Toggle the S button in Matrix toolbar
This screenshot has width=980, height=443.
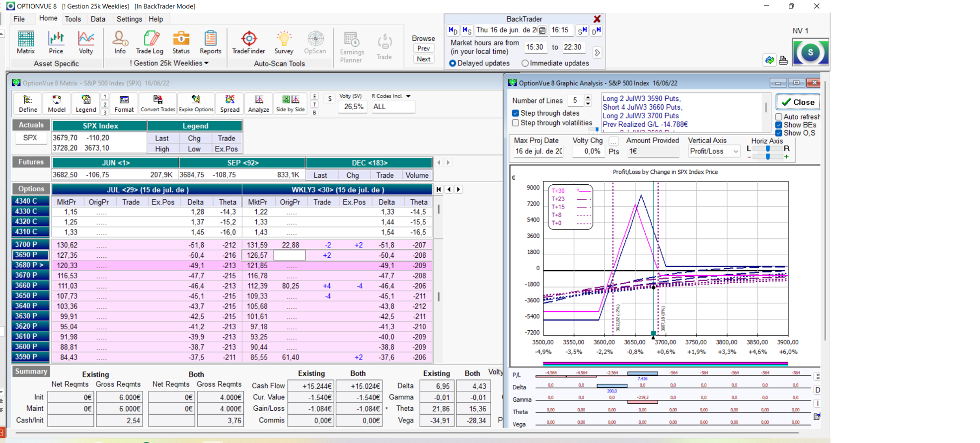pyautogui.click(x=329, y=99)
